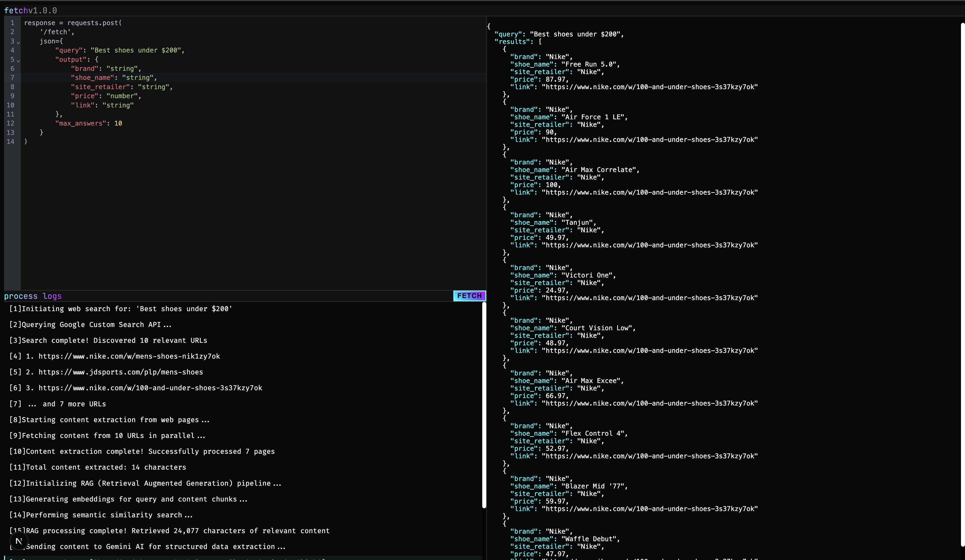Image resolution: width=965 pixels, height=560 pixels.
Task: Click the max_answers value 10 in the editor
Action: (x=118, y=123)
